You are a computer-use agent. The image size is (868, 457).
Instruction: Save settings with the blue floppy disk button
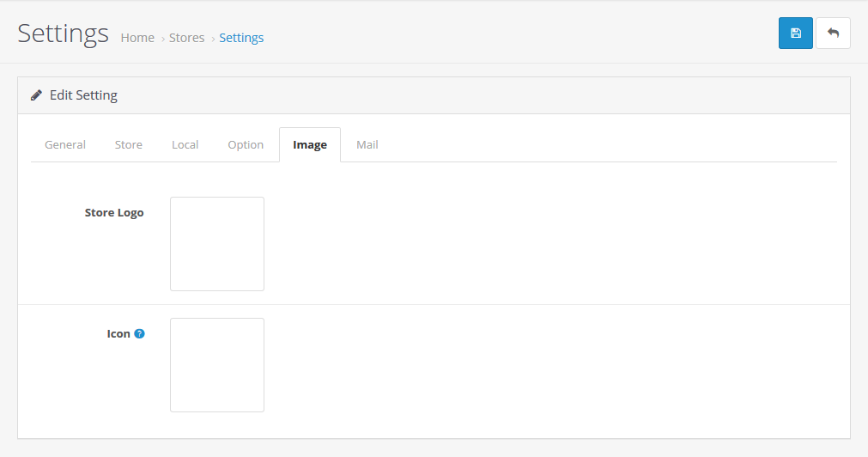796,34
